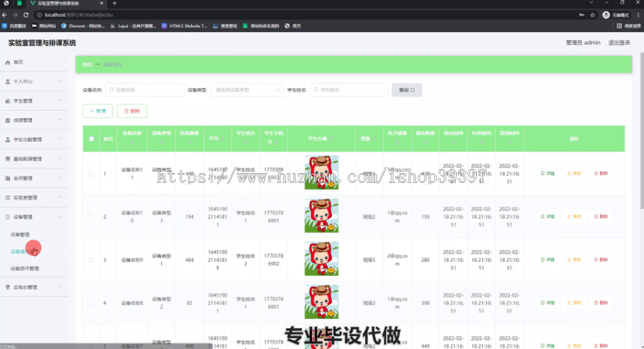Click the 新增 add button
Image resolution: width=644 pixels, height=349 pixels.
pyautogui.click(x=98, y=111)
